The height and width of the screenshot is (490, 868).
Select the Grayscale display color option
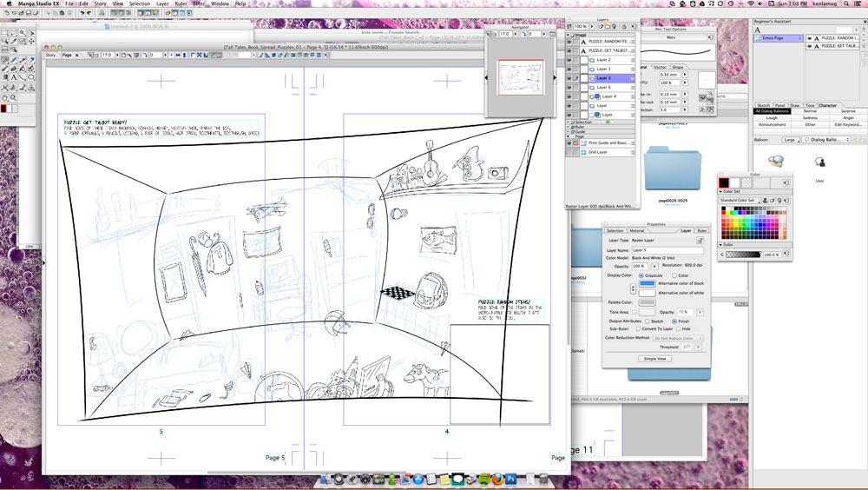tap(641, 276)
